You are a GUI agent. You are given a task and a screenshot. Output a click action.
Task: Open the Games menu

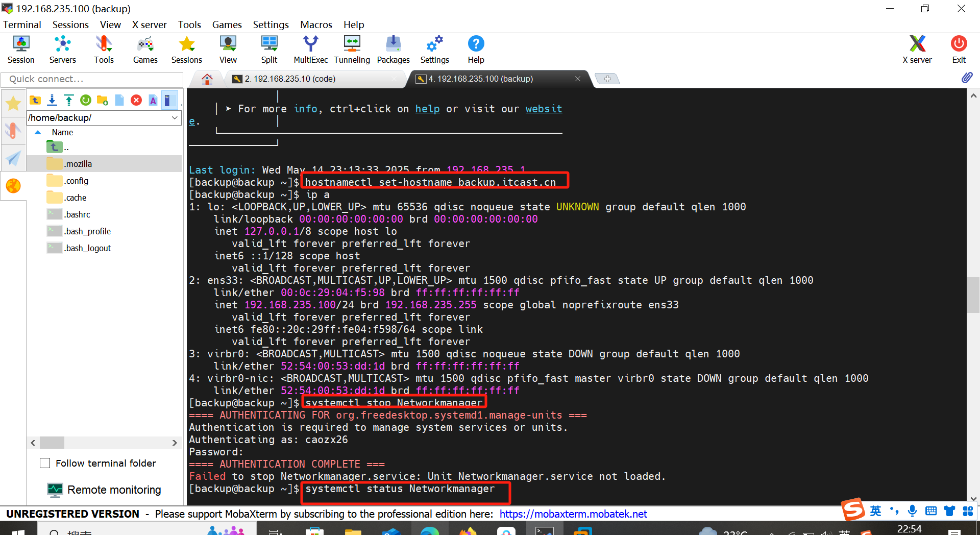(227, 25)
